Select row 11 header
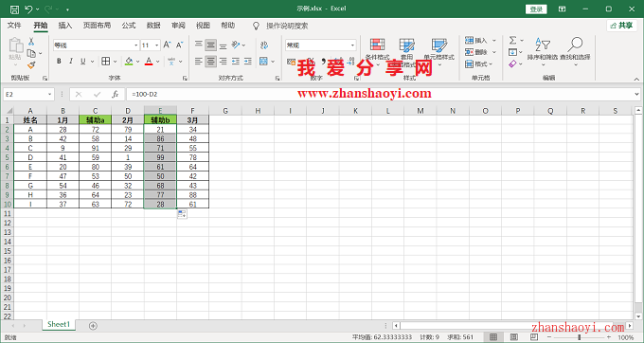 click(7, 213)
